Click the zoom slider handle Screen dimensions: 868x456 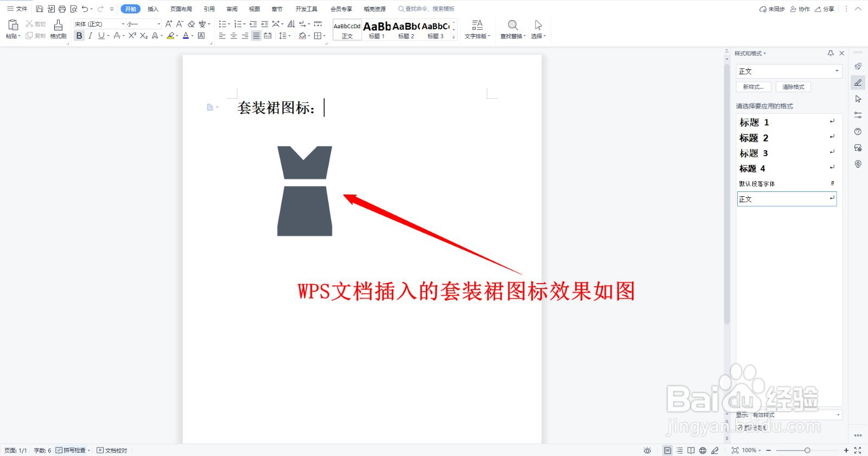tap(807, 450)
